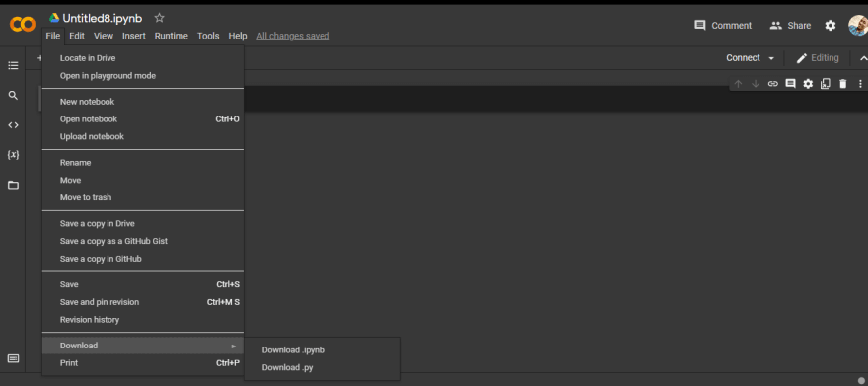Select the Move option

click(143, 181)
